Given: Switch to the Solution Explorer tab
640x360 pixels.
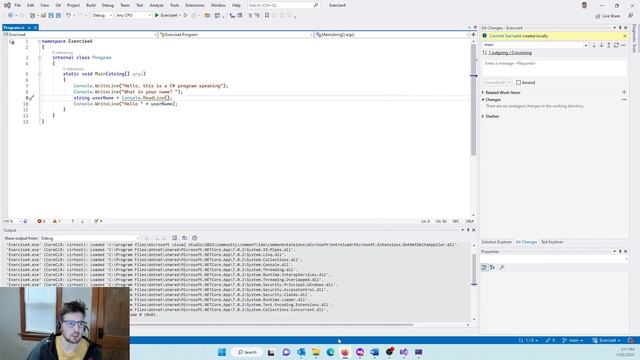Looking at the screenshot, I should tap(496, 242).
